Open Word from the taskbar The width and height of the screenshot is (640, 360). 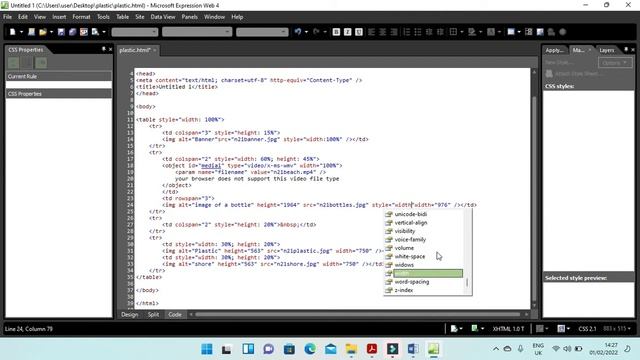(x=413, y=349)
